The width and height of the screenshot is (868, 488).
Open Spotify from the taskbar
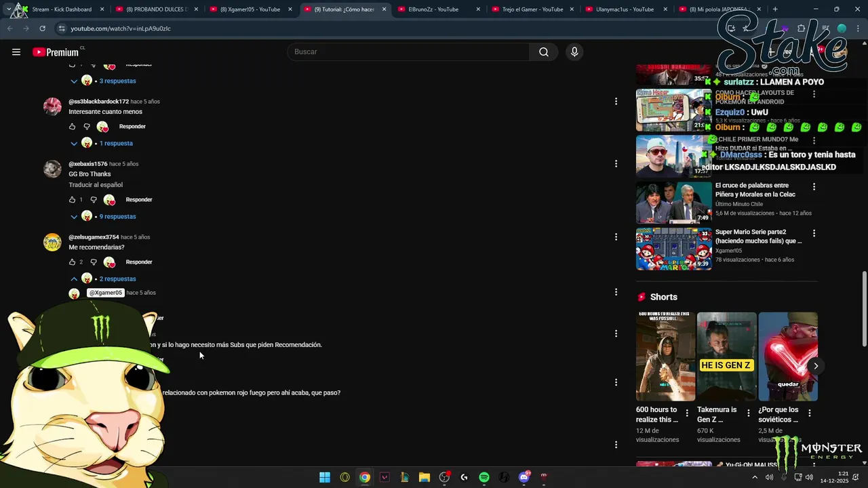pos(484,477)
